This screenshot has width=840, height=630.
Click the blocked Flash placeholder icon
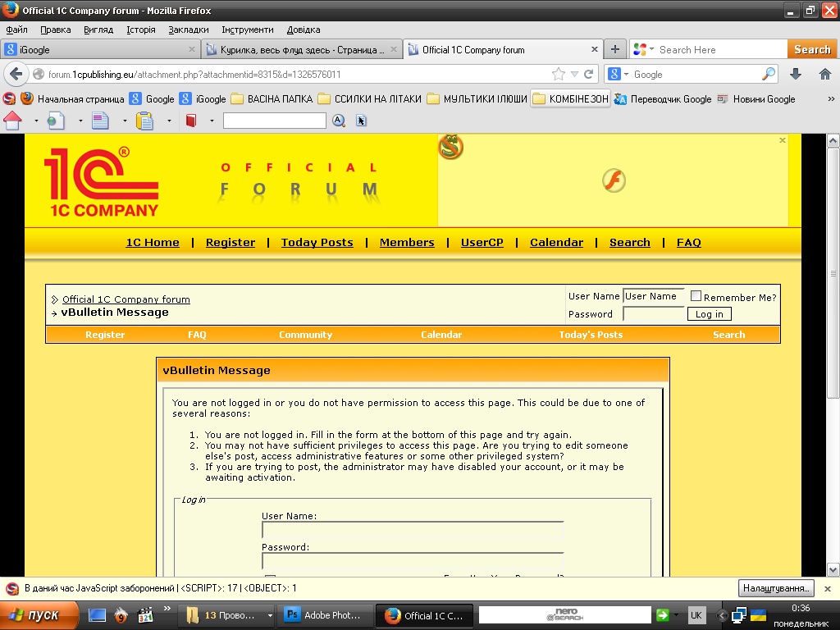[x=614, y=180]
